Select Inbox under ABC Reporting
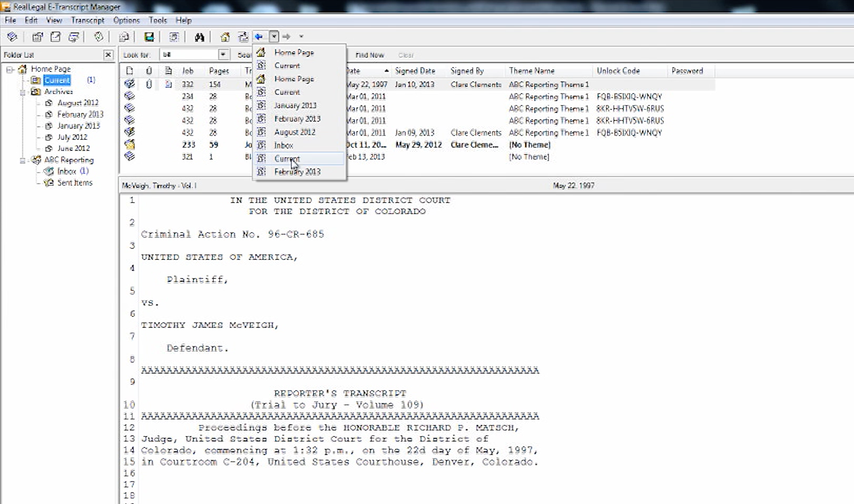854x504 pixels. (67, 172)
